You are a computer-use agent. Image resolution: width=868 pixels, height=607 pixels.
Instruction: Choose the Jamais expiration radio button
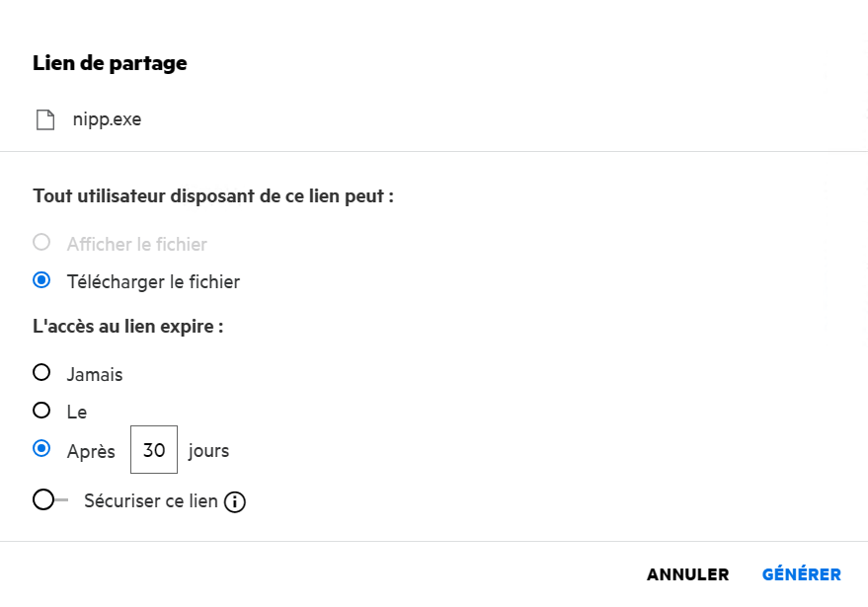pos(41,373)
